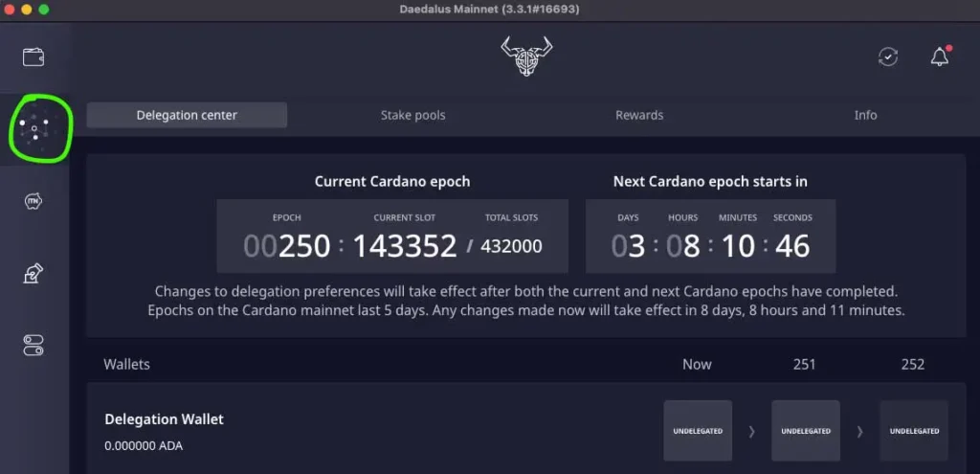Viewport: 980px width, 474px height.
Task: Open the Wallets sidebar icon
Action: click(33, 56)
